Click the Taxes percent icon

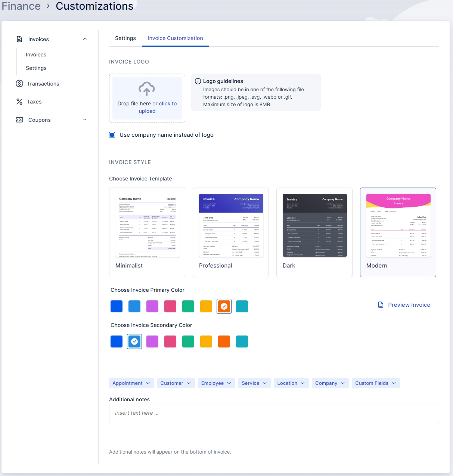tap(19, 102)
